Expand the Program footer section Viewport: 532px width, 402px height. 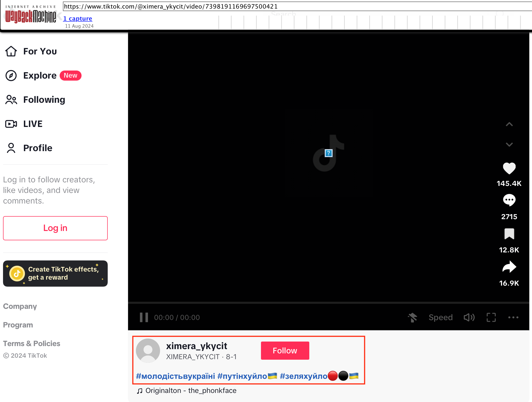[18, 325]
